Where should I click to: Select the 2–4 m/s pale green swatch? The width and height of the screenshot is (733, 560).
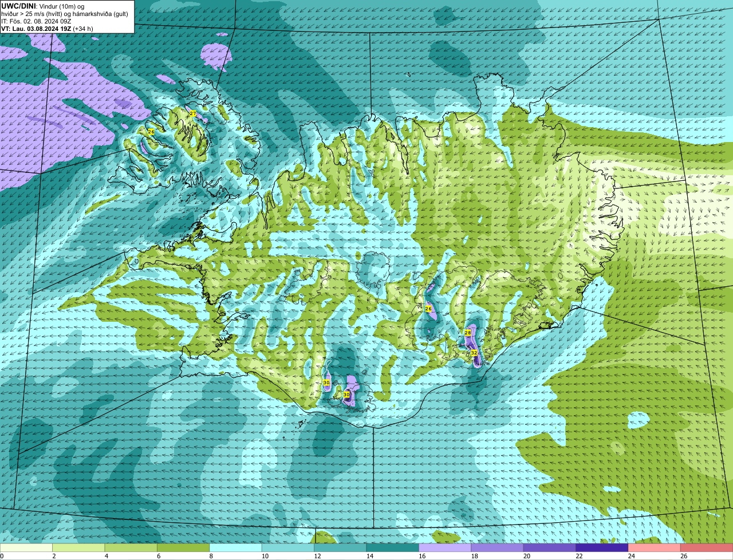pyautogui.click(x=79, y=547)
